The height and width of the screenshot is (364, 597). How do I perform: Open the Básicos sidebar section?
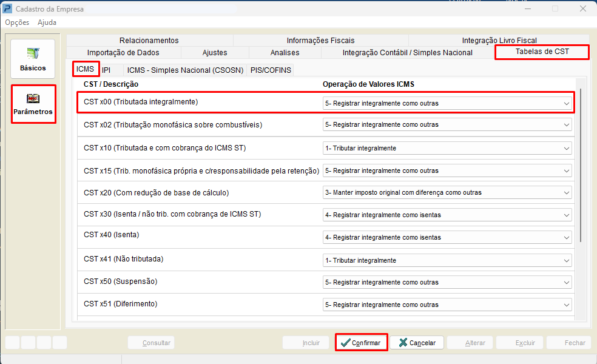pos(33,59)
